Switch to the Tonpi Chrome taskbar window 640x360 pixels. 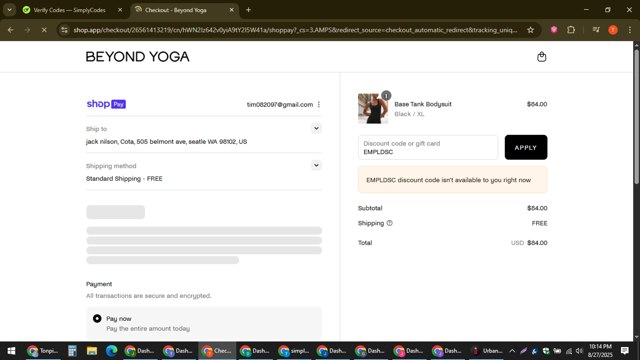pos(43,351)
